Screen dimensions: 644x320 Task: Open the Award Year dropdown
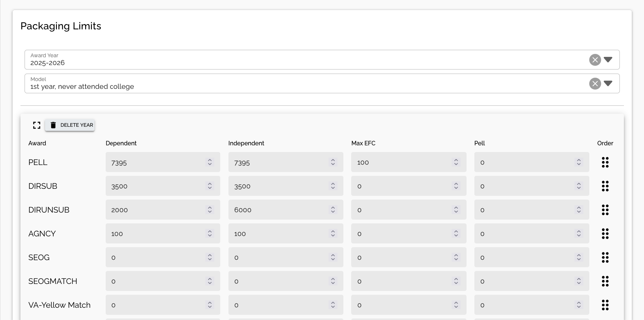(608, 60)
